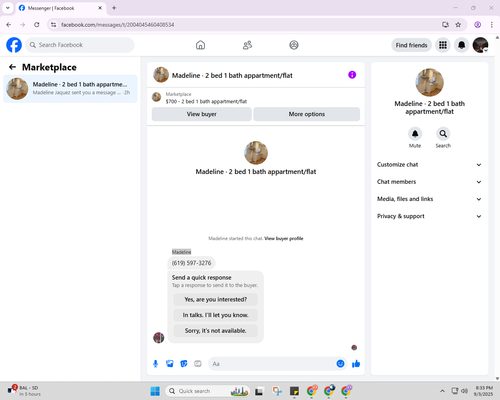
Task: Record a voice clip with microphone icon
Action: (155, 364)
